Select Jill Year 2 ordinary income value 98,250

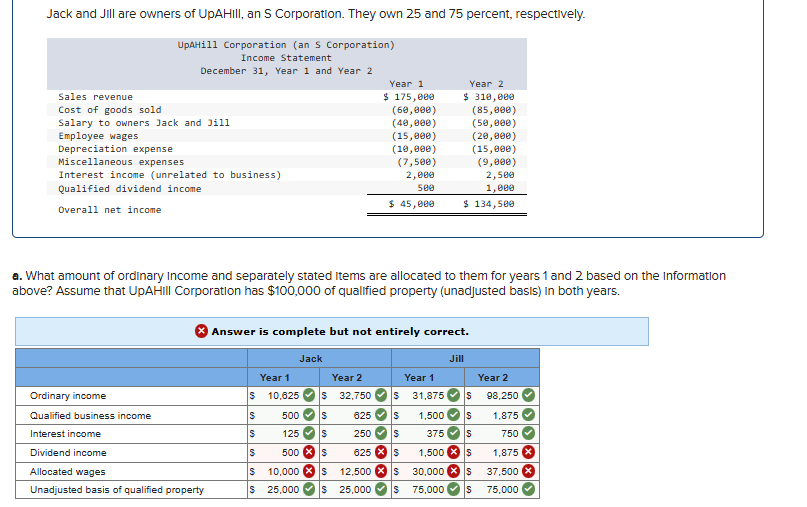502,396
